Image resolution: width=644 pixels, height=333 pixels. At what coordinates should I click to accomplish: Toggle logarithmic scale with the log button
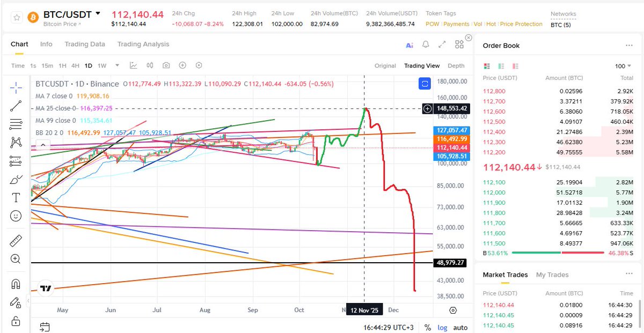pyautogui.click(x=442, y=328)
